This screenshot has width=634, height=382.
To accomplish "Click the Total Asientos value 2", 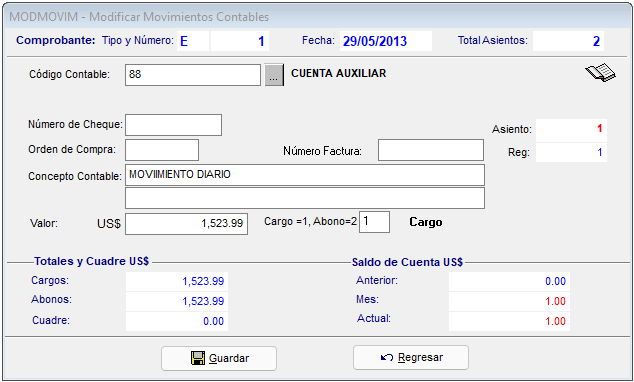I will coord(568,41).
